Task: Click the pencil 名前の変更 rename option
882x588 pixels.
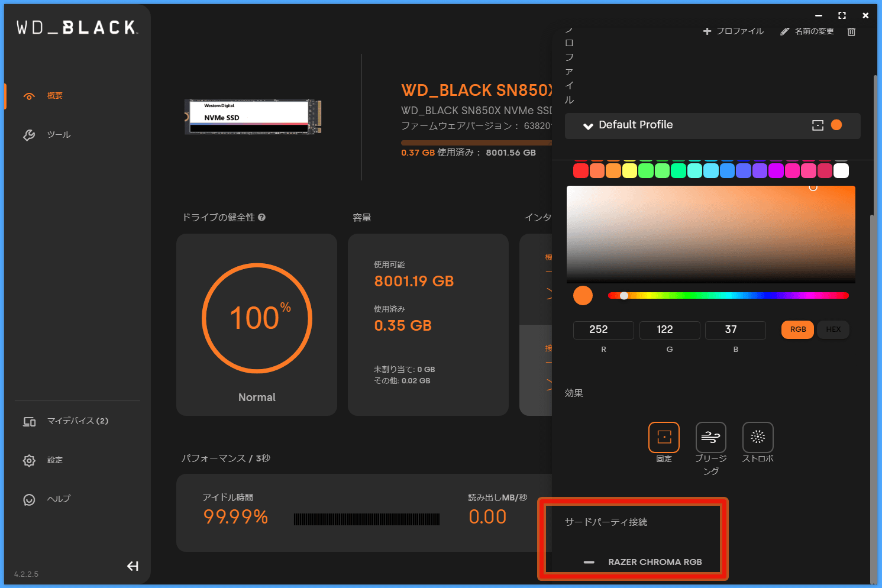Action: [x=807, y=31]
